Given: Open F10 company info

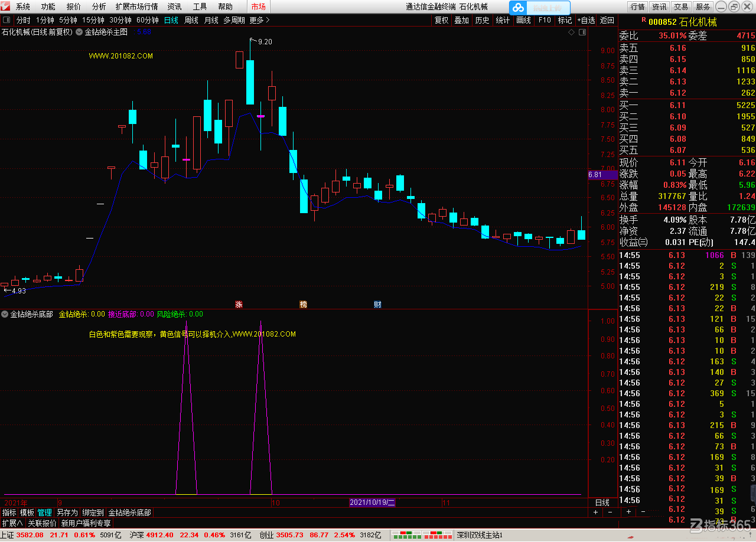Looking at the screenshot, I should pyautogui.click(x=544, y=19).
